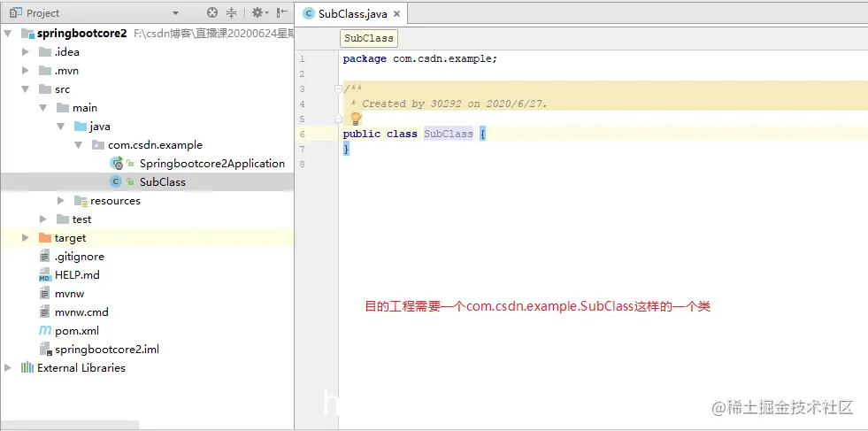Click the Maven m icon of pom.xml
Image resolution: width=868 pixels, height=431 pixels.
(x=45, y=331)
